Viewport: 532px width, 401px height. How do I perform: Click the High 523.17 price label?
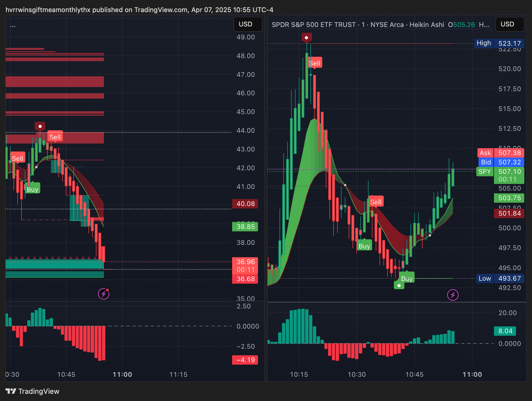point(499,43)
